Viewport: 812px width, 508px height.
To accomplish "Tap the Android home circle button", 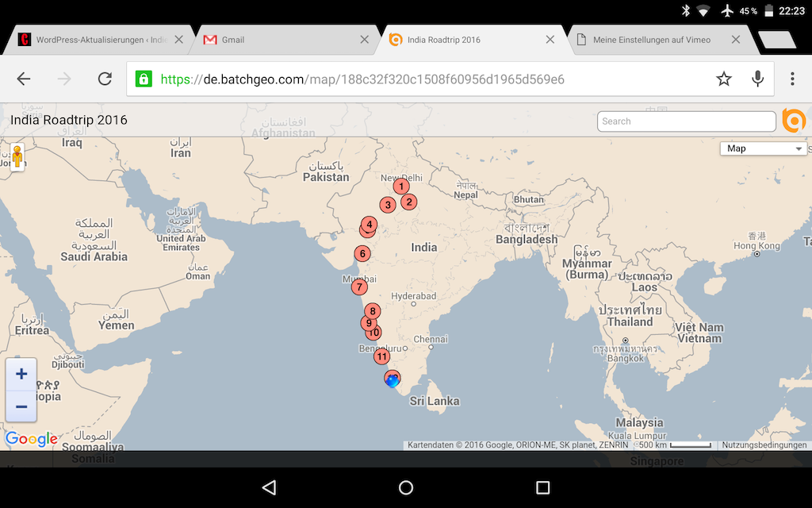I will (406, 487).
